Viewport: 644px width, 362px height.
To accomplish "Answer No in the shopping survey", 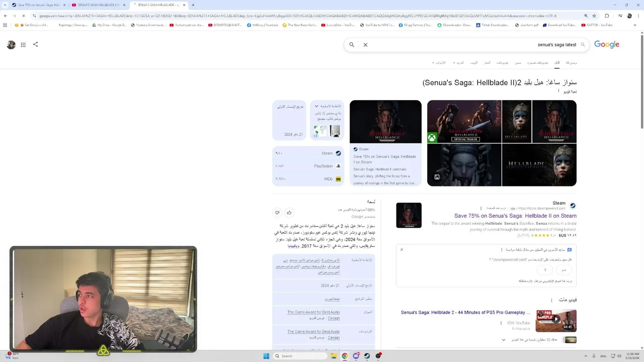I will point(545,270).
